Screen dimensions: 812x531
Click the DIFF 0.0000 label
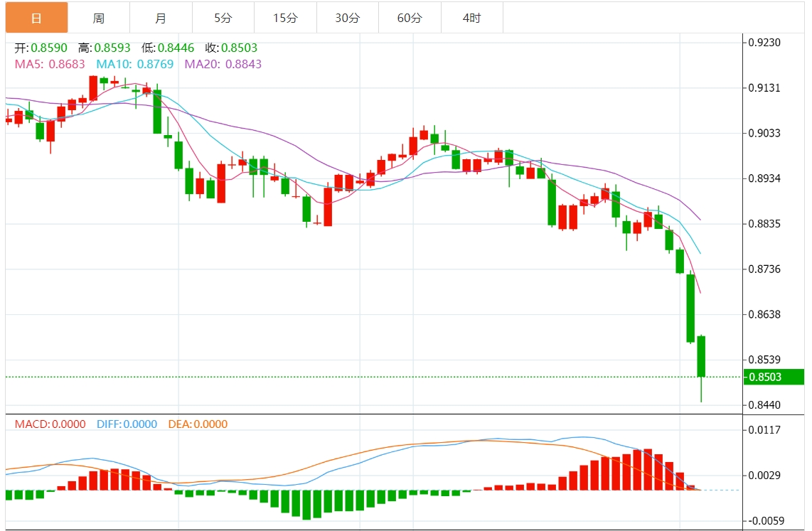click(127, 424)
